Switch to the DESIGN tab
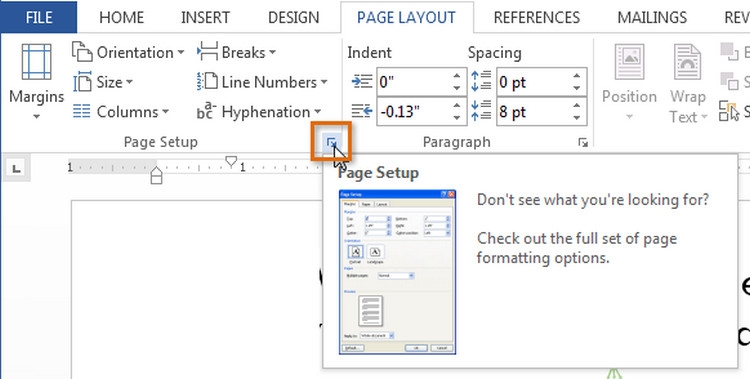The height and width of the screenshot is (379, 750). [x=293, y=18]
